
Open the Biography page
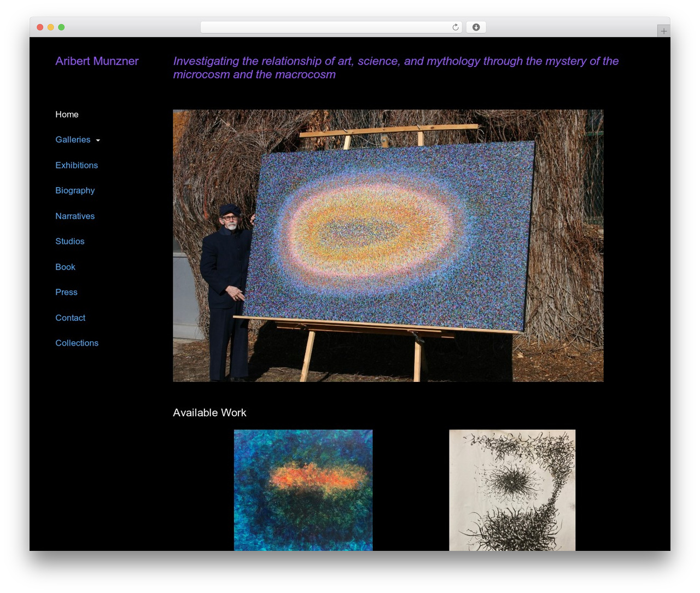coord(75,190)
